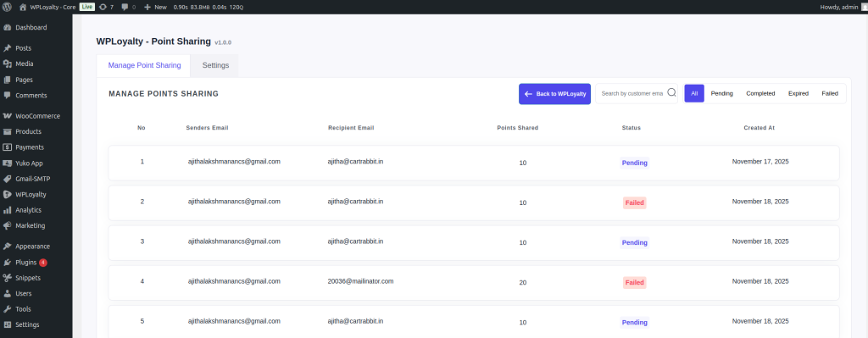Click the Plugins plug icon
This screenshot has height=338, width=868.
point(7,263)
